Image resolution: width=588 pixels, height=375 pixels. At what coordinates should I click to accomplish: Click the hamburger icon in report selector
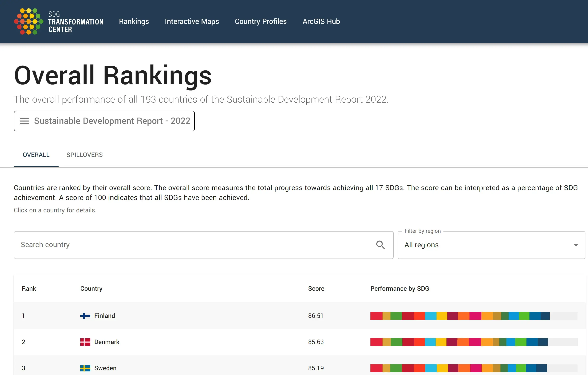tap(24, 121)
